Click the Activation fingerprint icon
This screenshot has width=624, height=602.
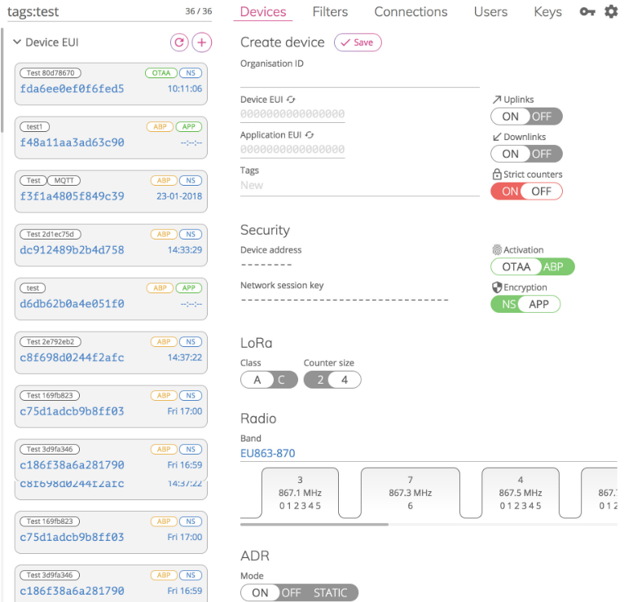(497, 250)
